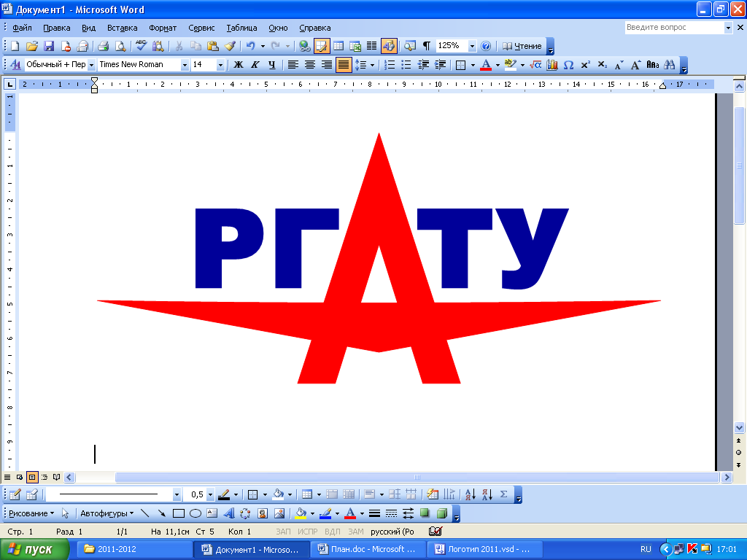747x560 pixels.
Task: Insert table icon in standard toolbar
Action: coord(338,46)
